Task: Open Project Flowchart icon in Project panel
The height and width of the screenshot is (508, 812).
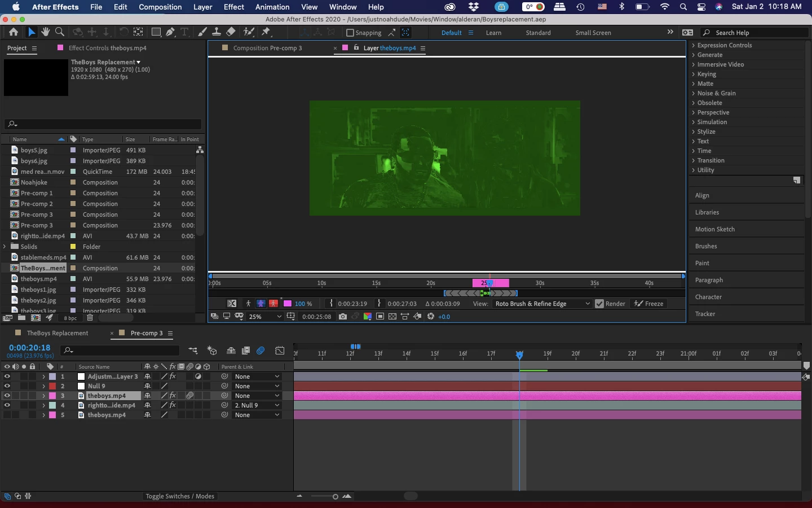Action: coord(200,150)
